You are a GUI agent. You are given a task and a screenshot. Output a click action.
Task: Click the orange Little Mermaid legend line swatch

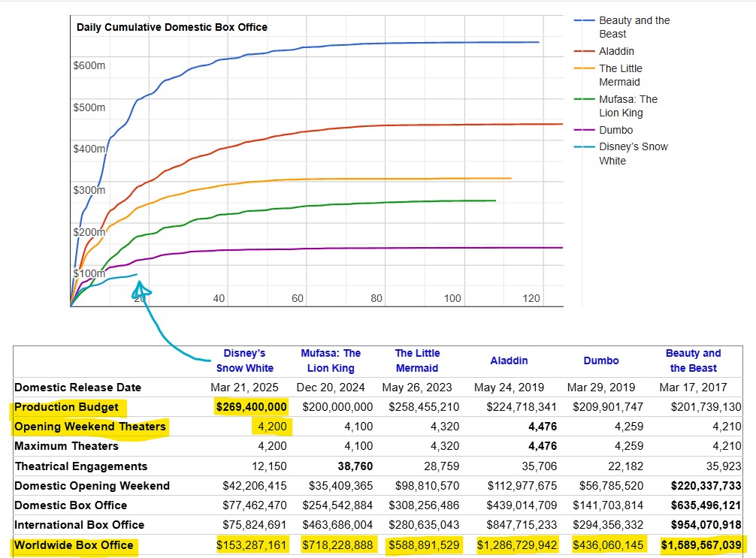[x=585, y=68]
